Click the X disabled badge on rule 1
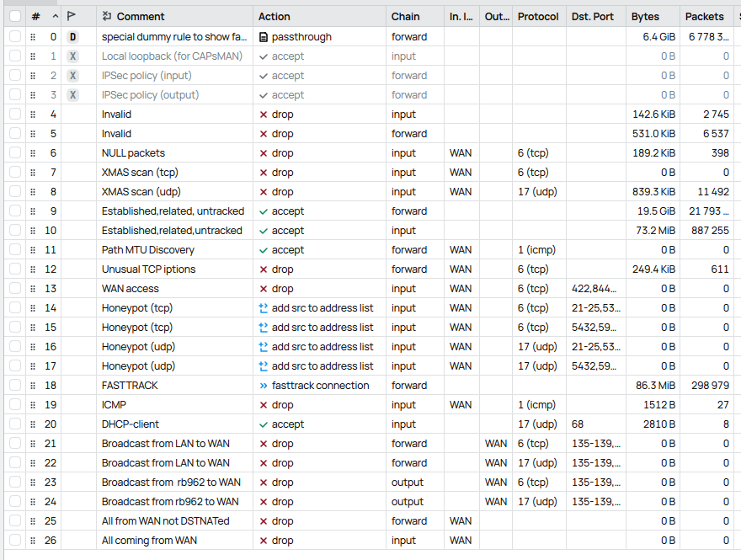741x560 pixels. (x=72, y=56)
